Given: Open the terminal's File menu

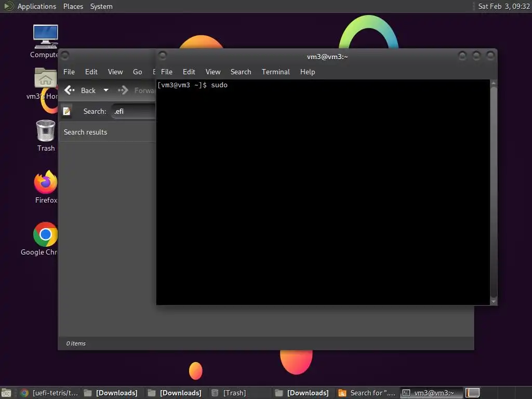Looking at the screenshot, I should click(x=167, y=72).
